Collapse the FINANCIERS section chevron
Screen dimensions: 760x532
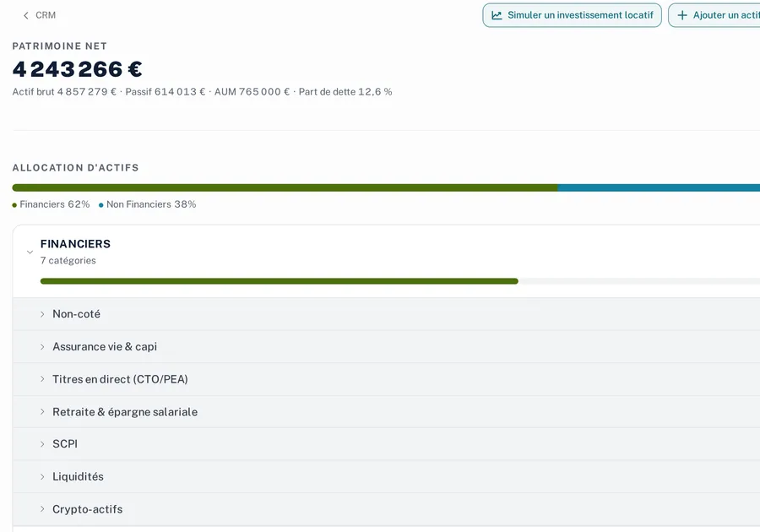[x=30, y=252]
